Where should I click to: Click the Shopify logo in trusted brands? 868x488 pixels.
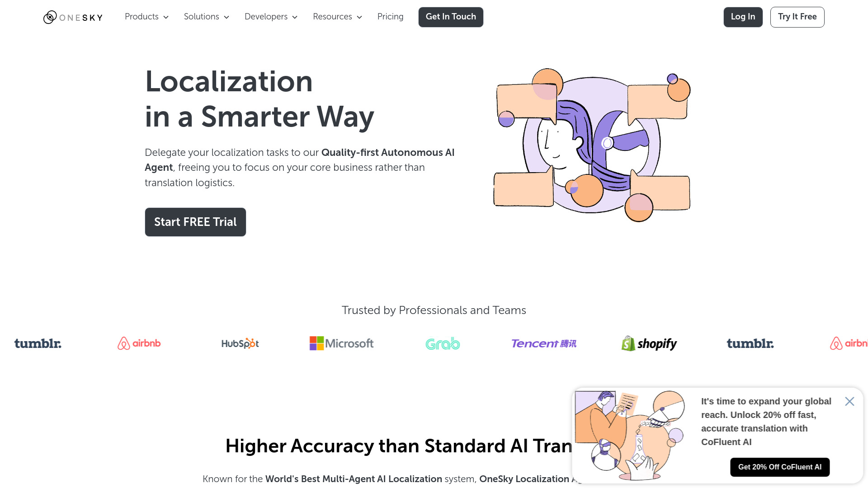[x=649, y=343]
